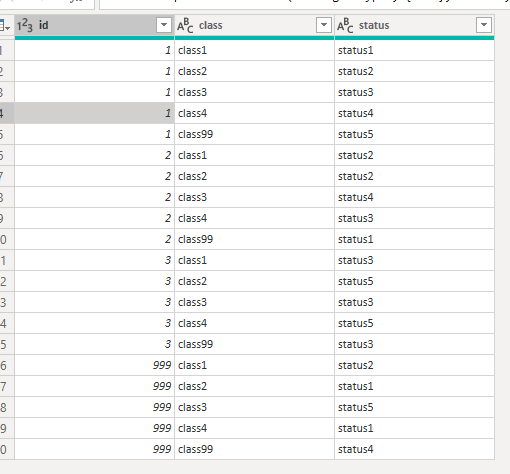Click the id column data type icon

tap(25, 25)
